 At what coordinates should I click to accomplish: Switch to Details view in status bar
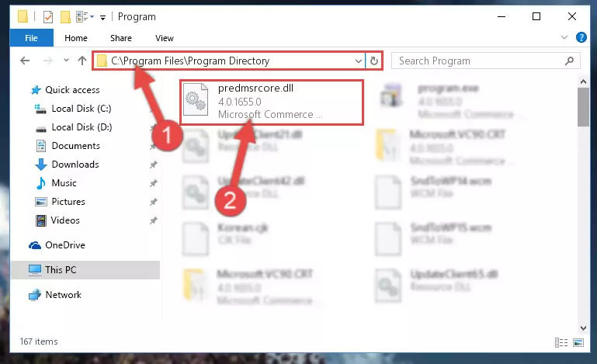point(561,343)
